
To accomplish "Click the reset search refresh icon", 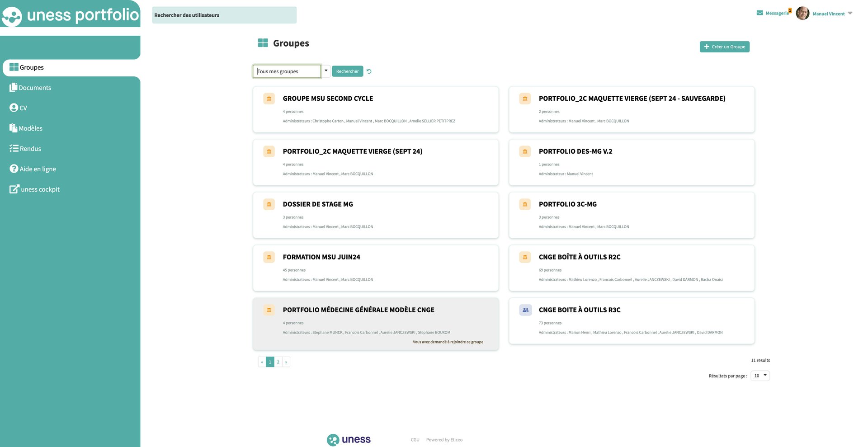I will [x=369, y=71].
